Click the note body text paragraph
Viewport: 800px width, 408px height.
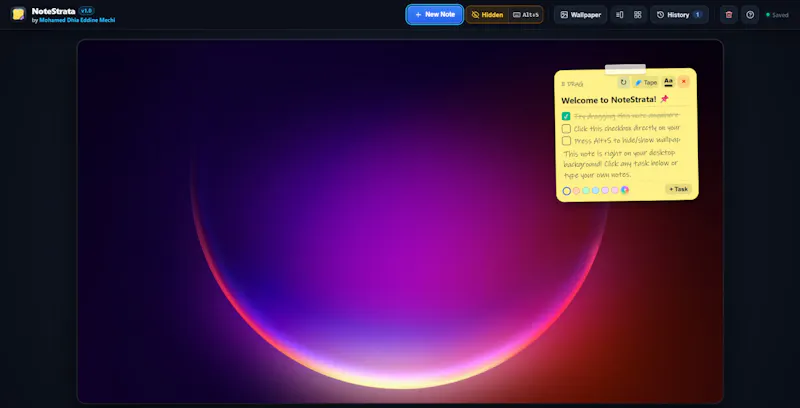pyautogui.click(x=621, y=164)
